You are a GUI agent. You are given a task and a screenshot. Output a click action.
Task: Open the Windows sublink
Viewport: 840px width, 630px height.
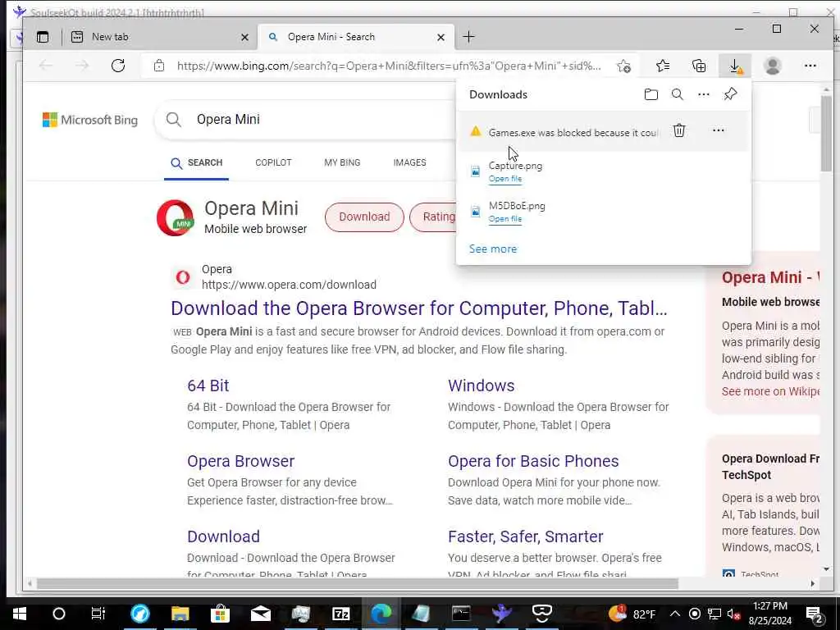481,386
